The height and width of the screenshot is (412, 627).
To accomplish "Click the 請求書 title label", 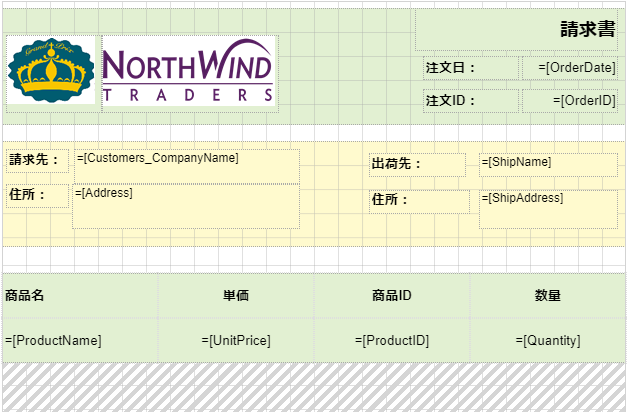I will click(x=587, y=30).
